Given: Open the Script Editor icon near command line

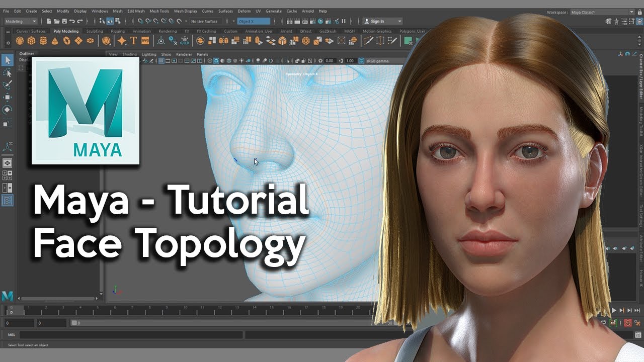Looking at the screenshot, I should click(638, 335).
